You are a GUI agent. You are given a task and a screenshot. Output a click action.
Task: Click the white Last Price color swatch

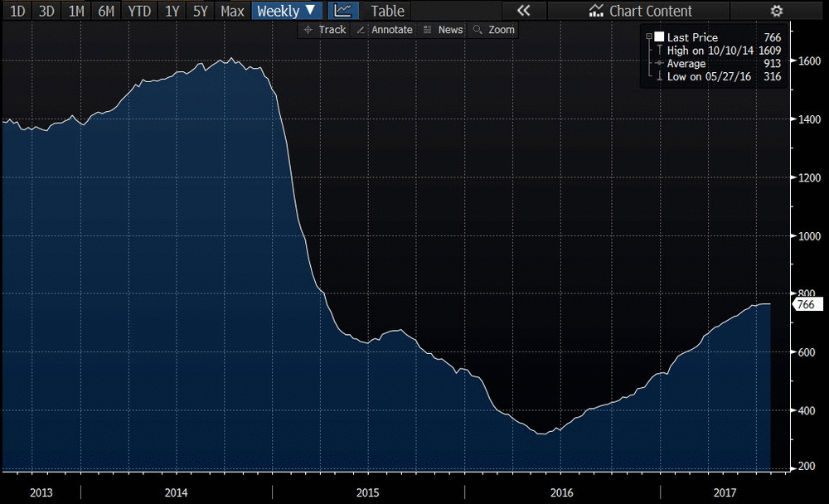(x=659, y=36)
